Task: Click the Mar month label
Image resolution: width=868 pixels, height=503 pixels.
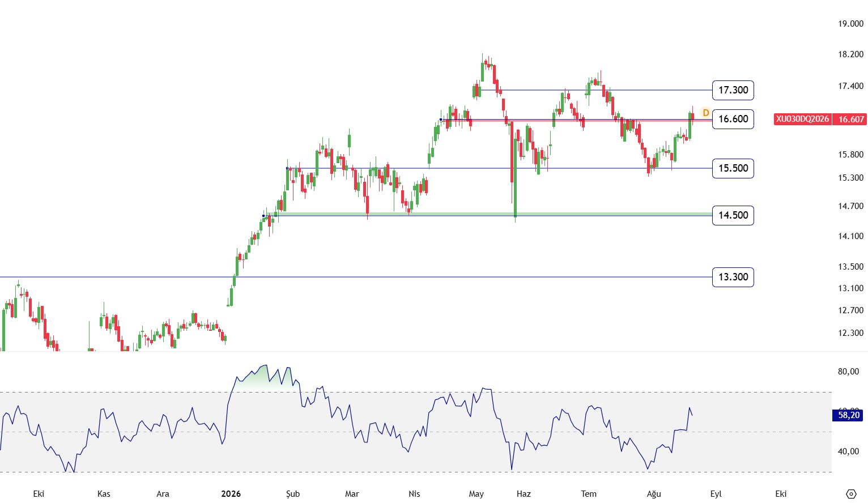Action: coord(352,494)
